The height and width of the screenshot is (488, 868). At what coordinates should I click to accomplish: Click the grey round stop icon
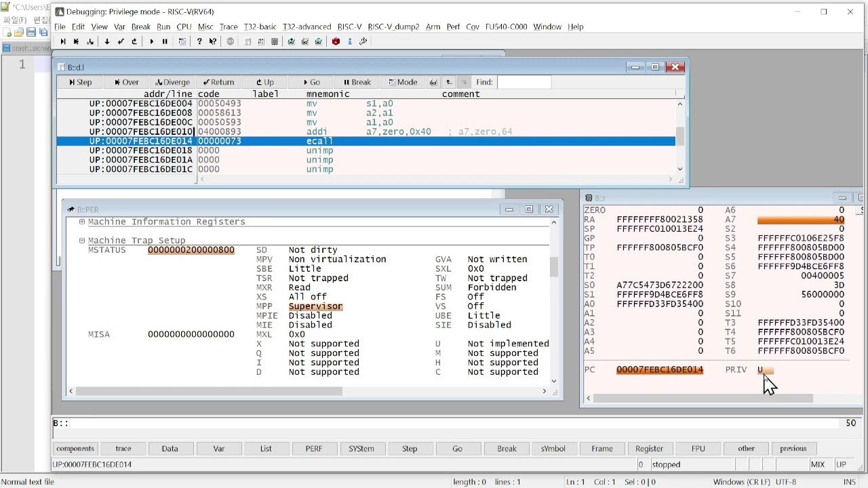pyautogui.click(x=231, y=41)
